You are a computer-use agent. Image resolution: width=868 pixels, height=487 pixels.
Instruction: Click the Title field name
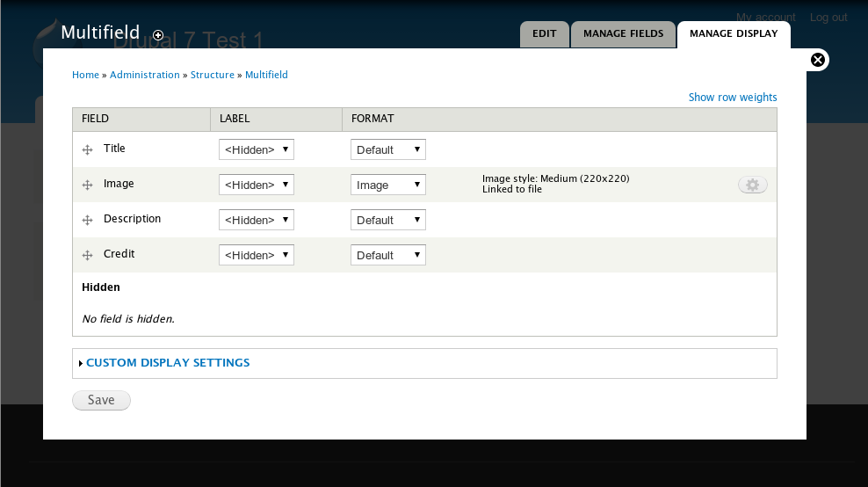pos(114,149)
